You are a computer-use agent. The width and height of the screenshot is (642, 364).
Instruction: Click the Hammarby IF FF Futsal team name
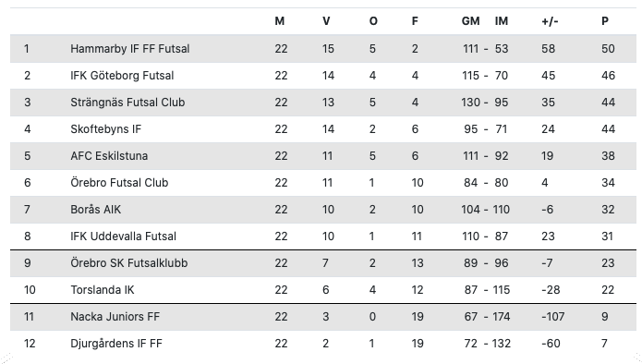pyautogui.click(x=130, y=49)
